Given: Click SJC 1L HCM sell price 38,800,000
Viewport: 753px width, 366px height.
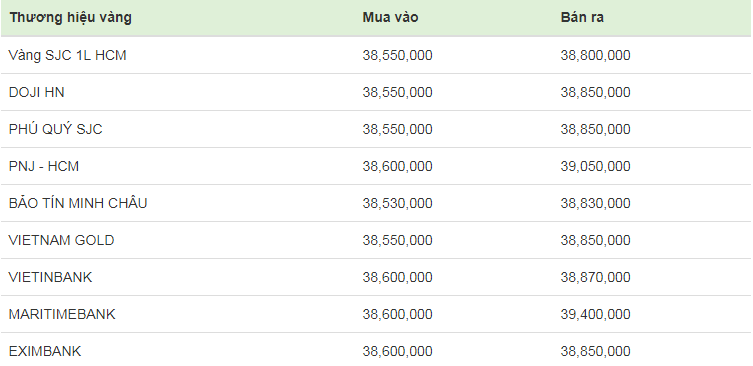Looking at the screenshot, I should point(595,56).
